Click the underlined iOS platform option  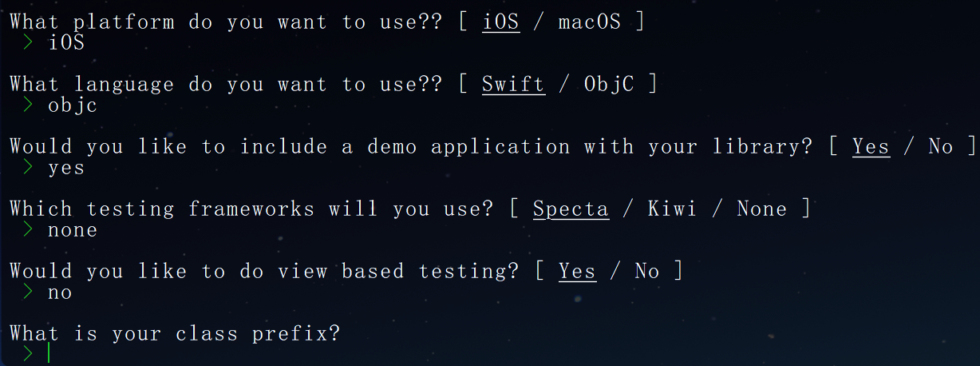501,22
